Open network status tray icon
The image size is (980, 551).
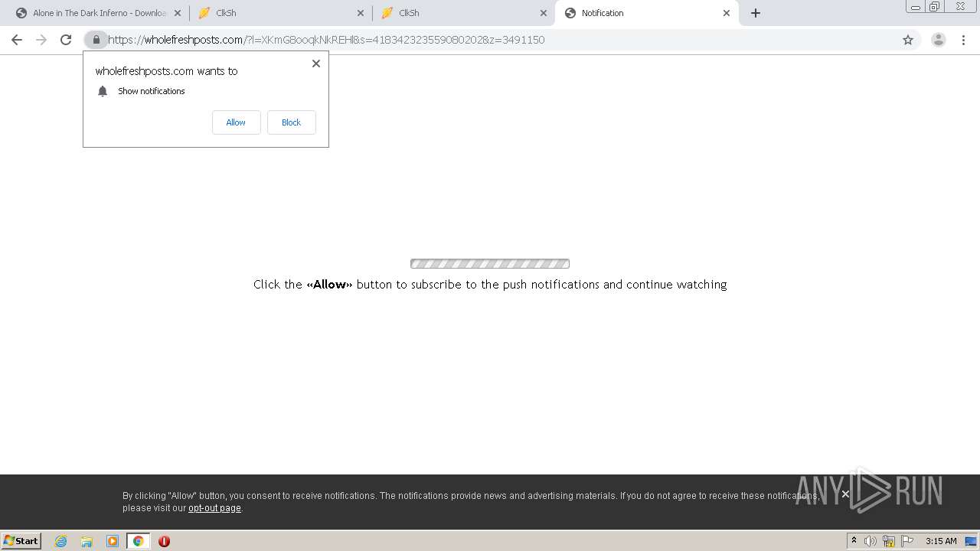(x=889, y=541)
